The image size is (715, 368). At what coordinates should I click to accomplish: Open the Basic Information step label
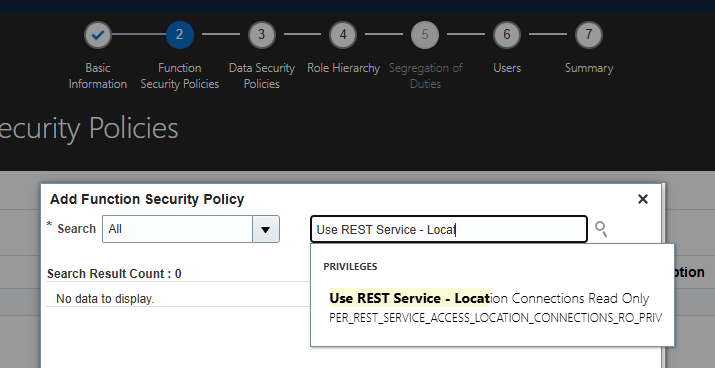click(98, 76)
